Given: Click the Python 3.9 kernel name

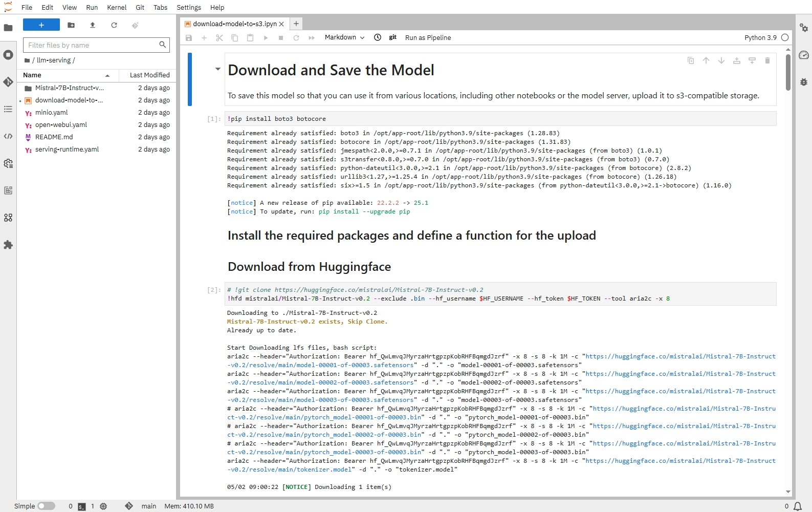Looking at the screenshot, I should point(760,37).
